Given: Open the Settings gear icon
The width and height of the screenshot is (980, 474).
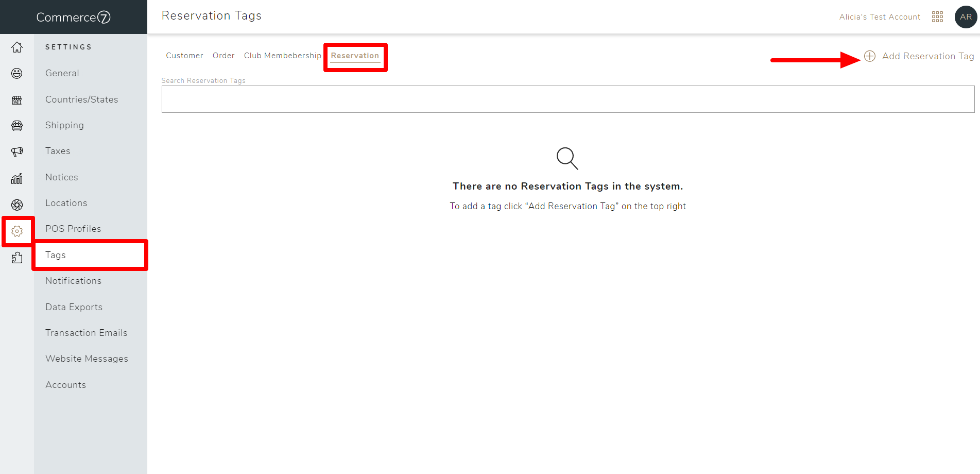Looking at the screenshot, I should 17,231.
